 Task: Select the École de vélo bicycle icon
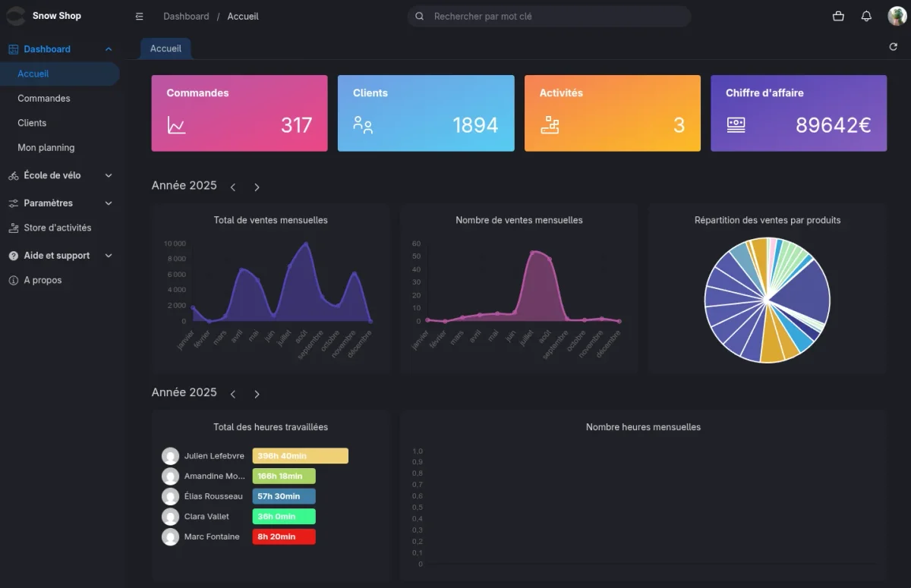coord(13,175)
